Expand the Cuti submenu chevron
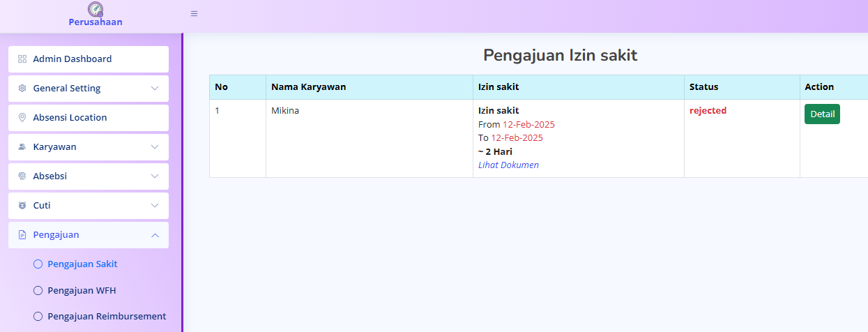This screenshot has width=868, height=332. coord(155,206)
